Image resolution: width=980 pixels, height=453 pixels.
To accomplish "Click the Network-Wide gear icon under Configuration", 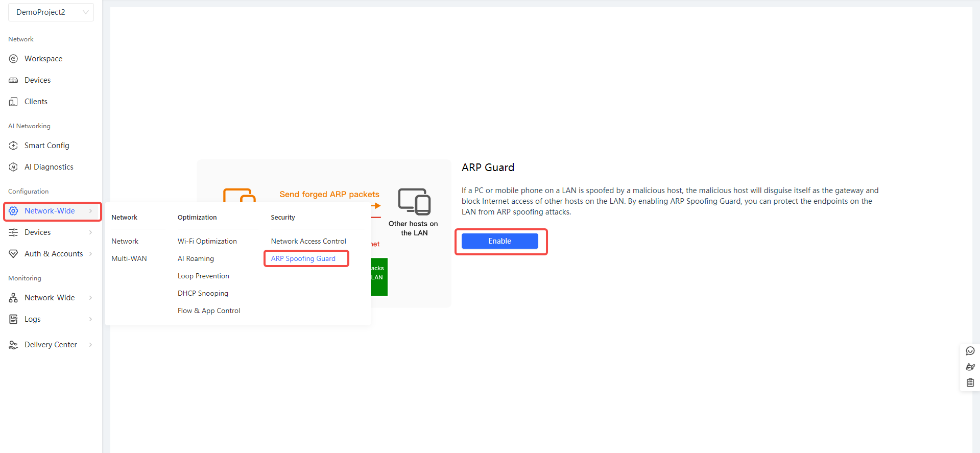I will (13, 211).
